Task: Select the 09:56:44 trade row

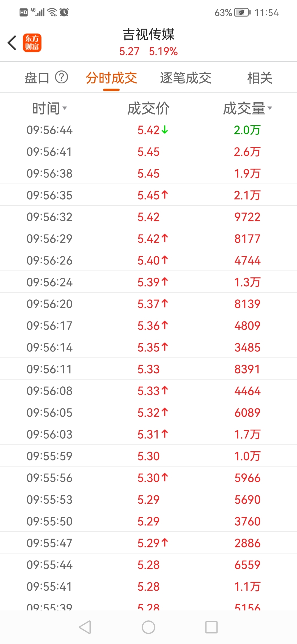Action: (x=148, y=130)
